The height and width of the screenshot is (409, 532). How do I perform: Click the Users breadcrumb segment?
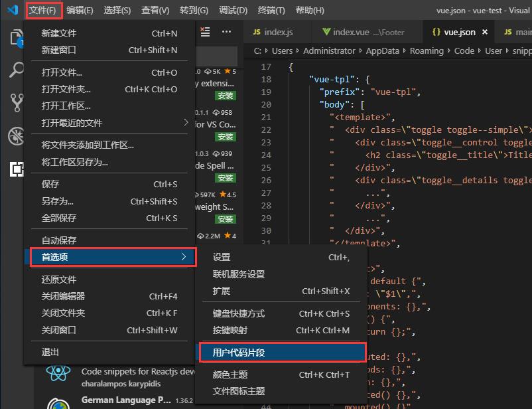coord(282,51)
